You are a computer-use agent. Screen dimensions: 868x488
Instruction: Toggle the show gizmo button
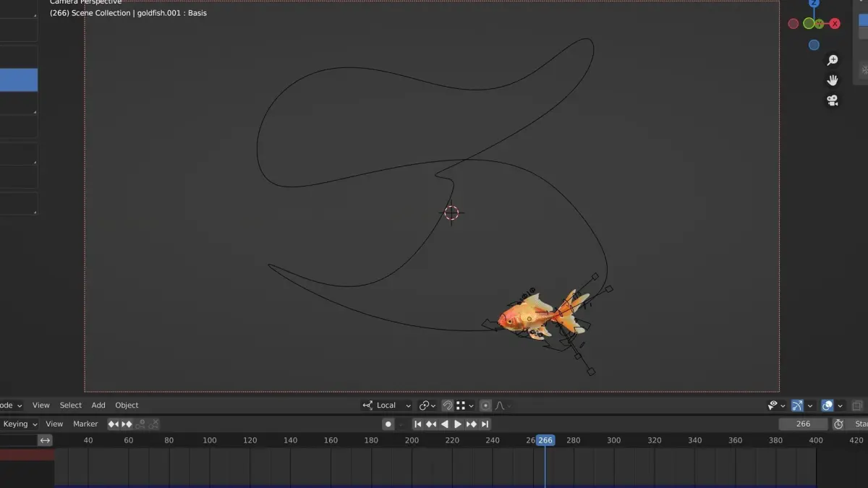point(797,406)
